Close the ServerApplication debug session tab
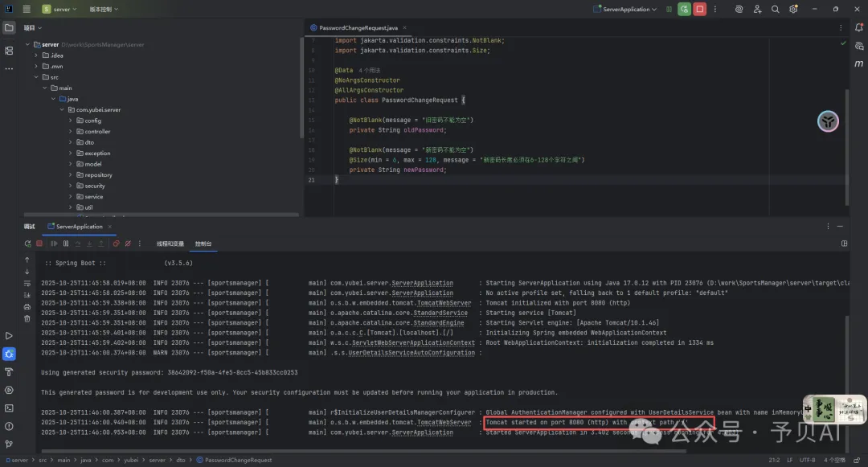Image resolution: width=868 pixels, height=467 pixels. click(x=109, y=227)
